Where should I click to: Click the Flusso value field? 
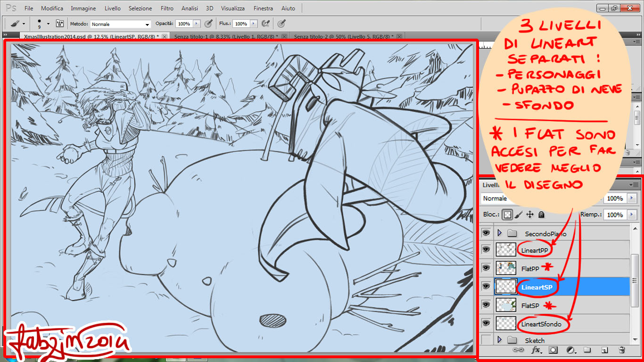[x=241, y=24]
